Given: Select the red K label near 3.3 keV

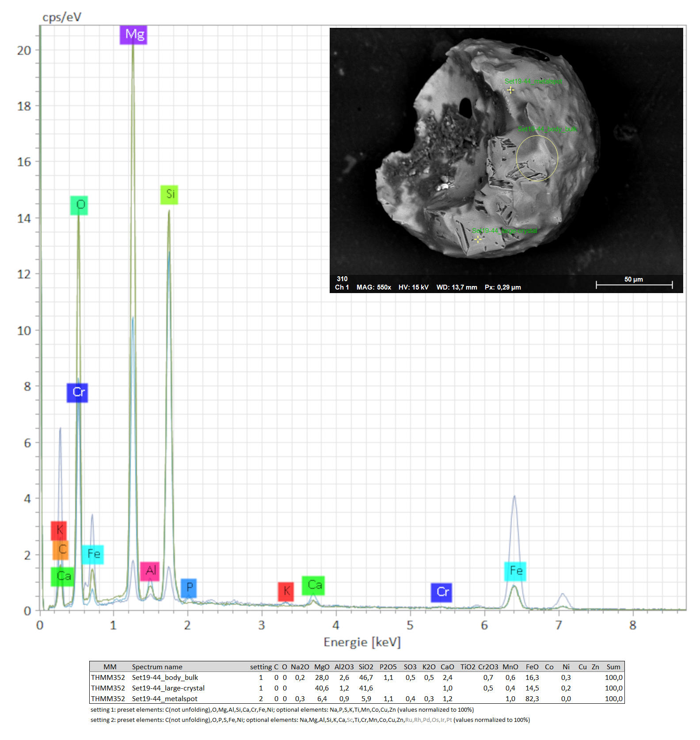Looking at the screenshot, I should (286, 591).
